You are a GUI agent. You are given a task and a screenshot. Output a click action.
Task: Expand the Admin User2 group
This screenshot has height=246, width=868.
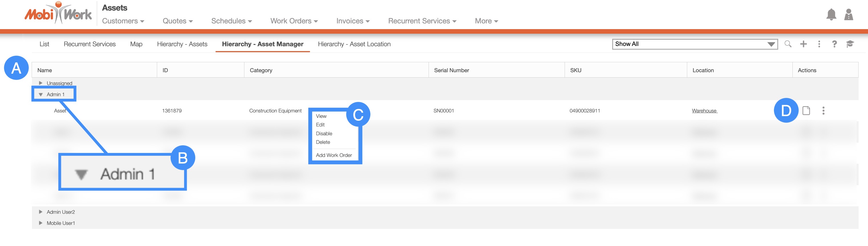click(41, 212)
